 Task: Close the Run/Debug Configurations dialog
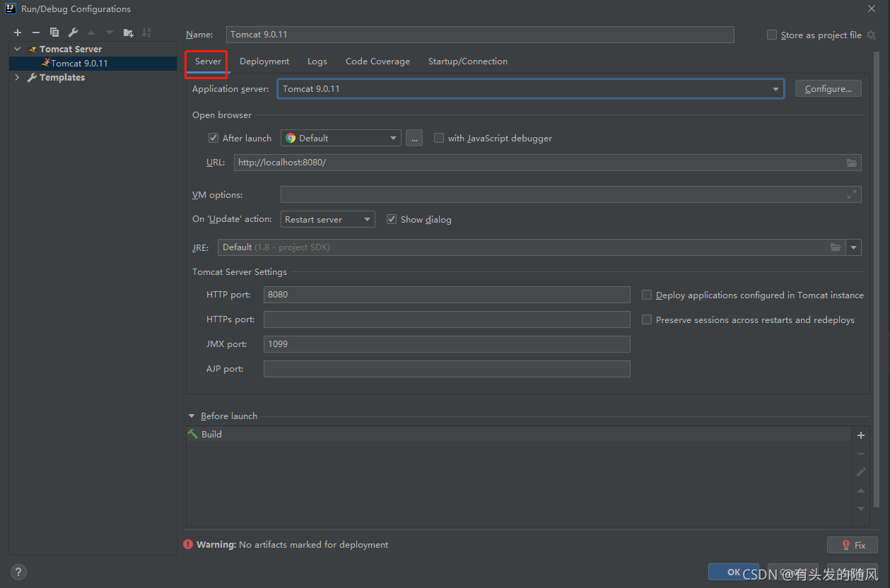[x=871, y=8]
